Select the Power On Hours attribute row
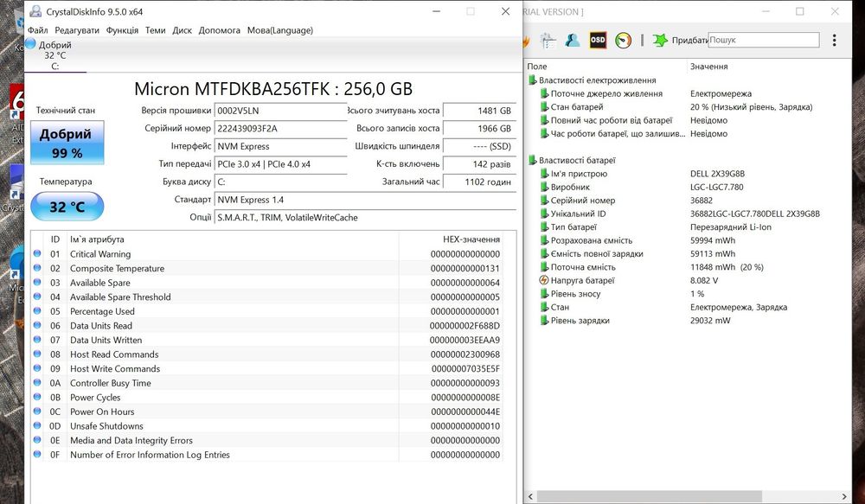 tap(266, 411)
